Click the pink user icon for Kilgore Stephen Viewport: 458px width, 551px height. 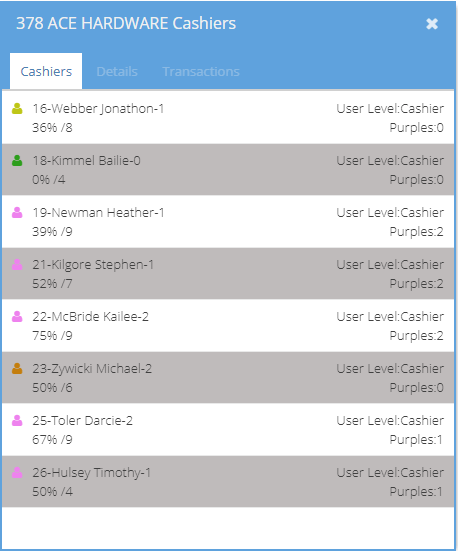tap(17, 265)
